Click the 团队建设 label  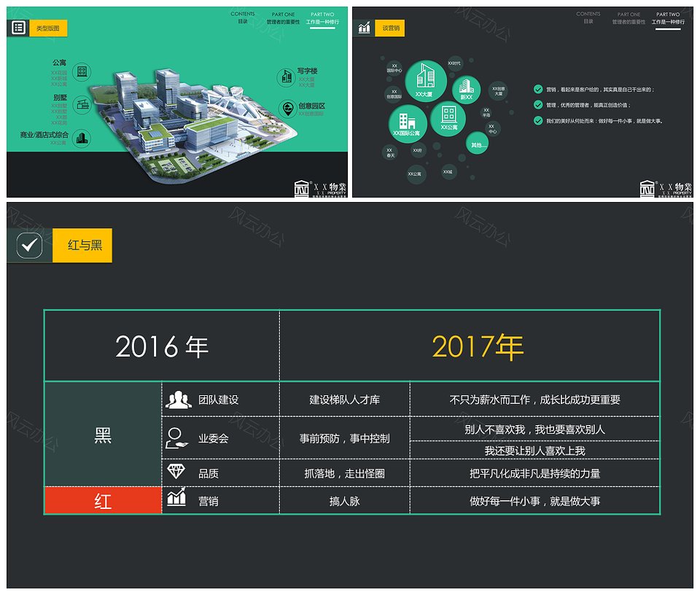coord(218,400)
